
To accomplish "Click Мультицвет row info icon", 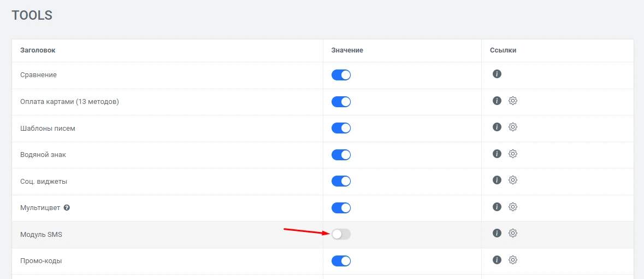I will tap(497, 207).
